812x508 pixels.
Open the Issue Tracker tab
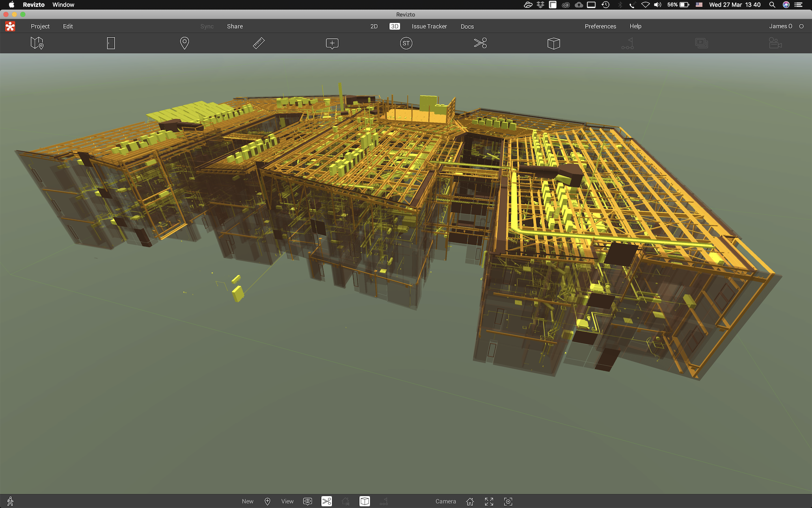429,26
